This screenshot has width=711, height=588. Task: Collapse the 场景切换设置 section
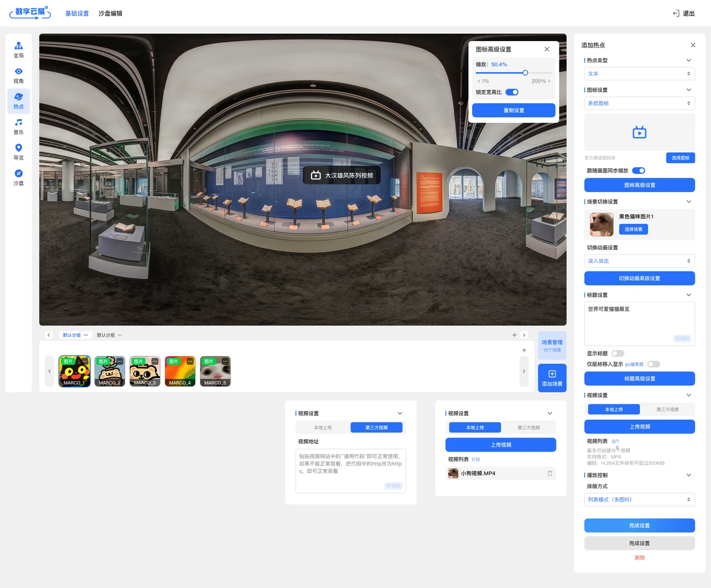coord(689,202)
